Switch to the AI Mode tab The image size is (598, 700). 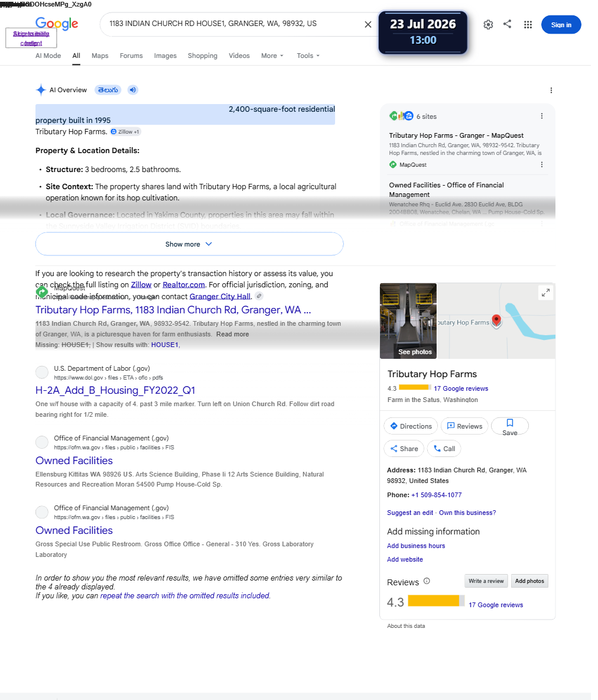[x=48, y=56]
